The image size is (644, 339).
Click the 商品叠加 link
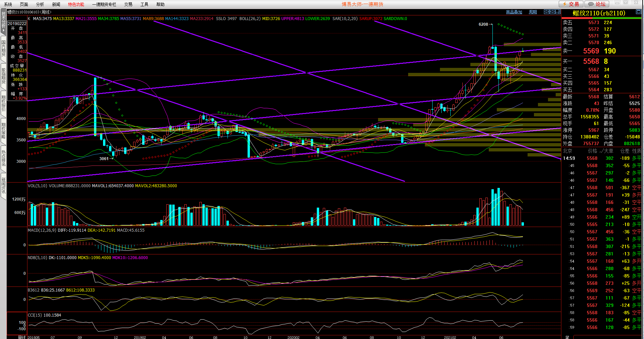click(514, 12)
